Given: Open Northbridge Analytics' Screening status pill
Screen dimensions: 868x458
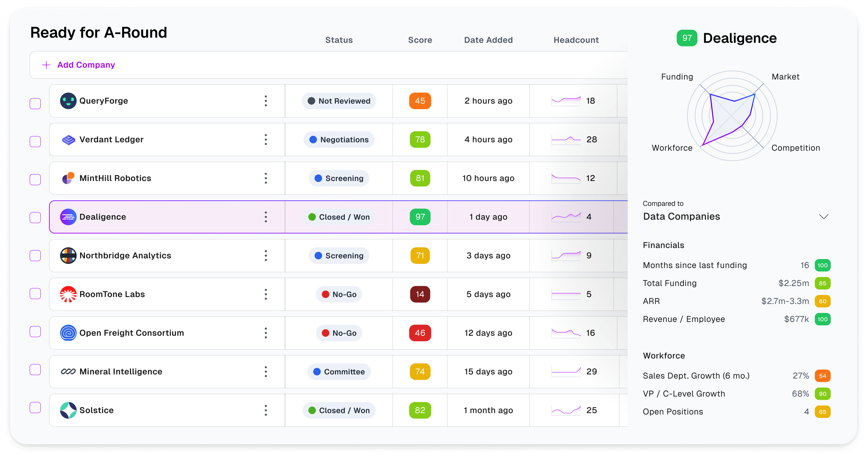Looking at the screenshot, I should tap(339, 255).
